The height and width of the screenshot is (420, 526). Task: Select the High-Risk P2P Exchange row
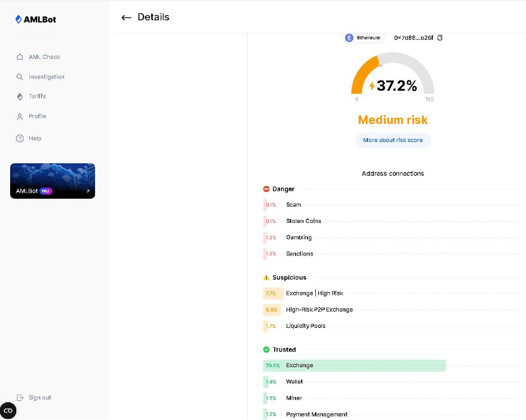392,310
